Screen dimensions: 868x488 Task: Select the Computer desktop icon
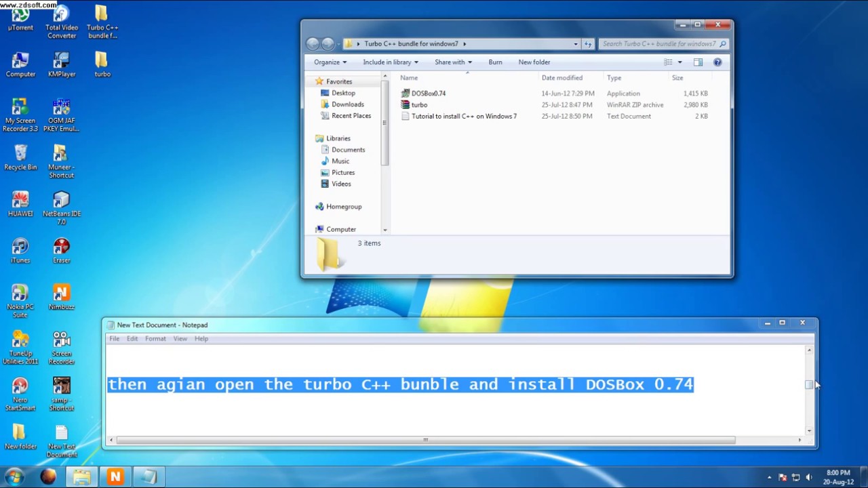coord(20,64)
